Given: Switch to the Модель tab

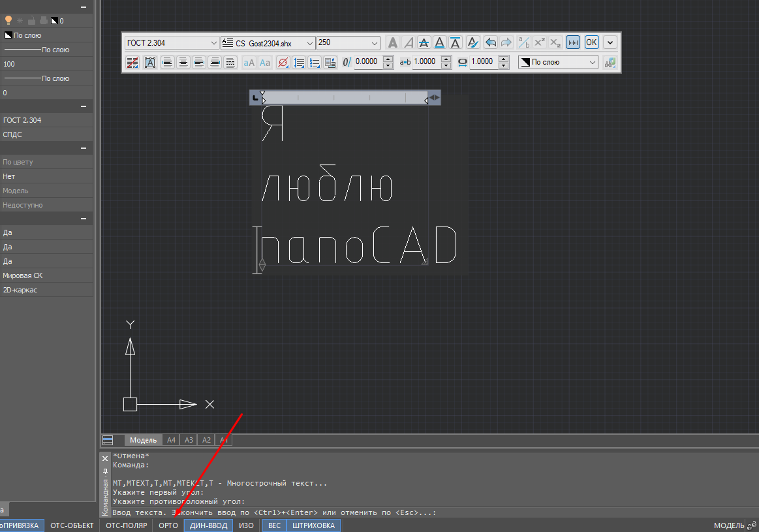Looking at the screenshot, I should [144, 440].
